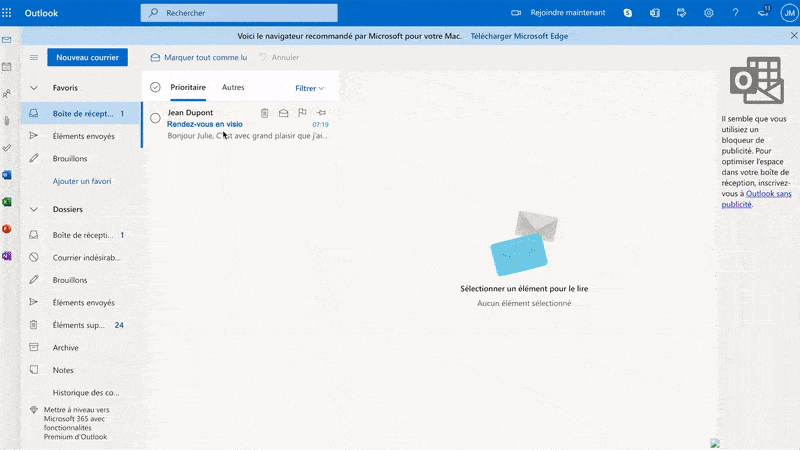
Task: Open the Calendar icon in left rail
Action: [x=7, y=67]
